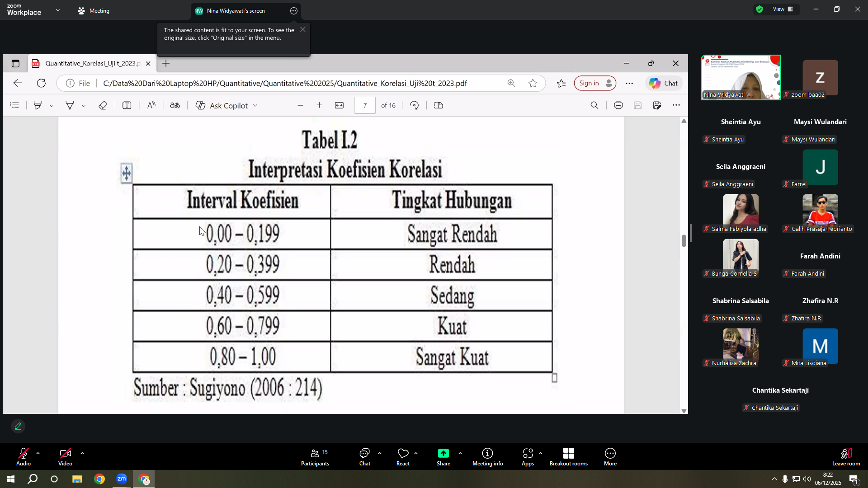Open browser settings and more menu
This screenshot has width=868, height=488.
click(629, 83)
